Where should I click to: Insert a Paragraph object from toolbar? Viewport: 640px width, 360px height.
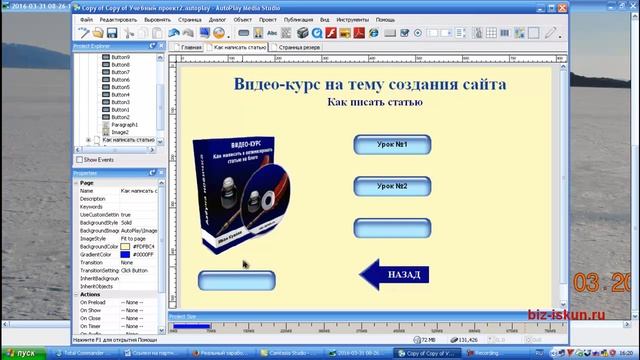click(x=287, y=33)
